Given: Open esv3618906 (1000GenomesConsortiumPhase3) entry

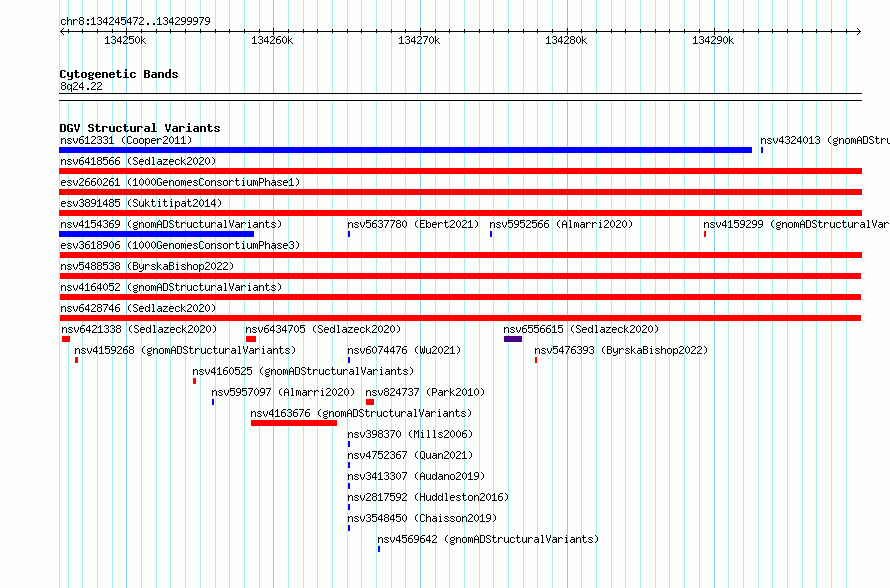Looking at the screenshot, I should (180, 245).
